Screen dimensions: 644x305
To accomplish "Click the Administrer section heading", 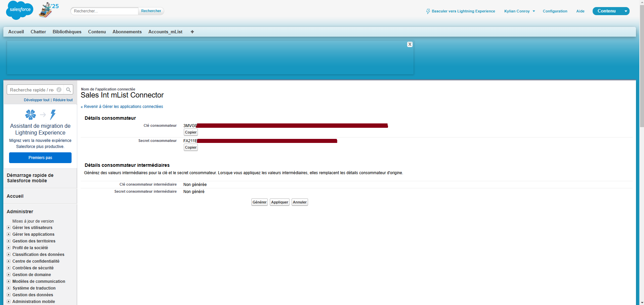I will click(20, 212).
